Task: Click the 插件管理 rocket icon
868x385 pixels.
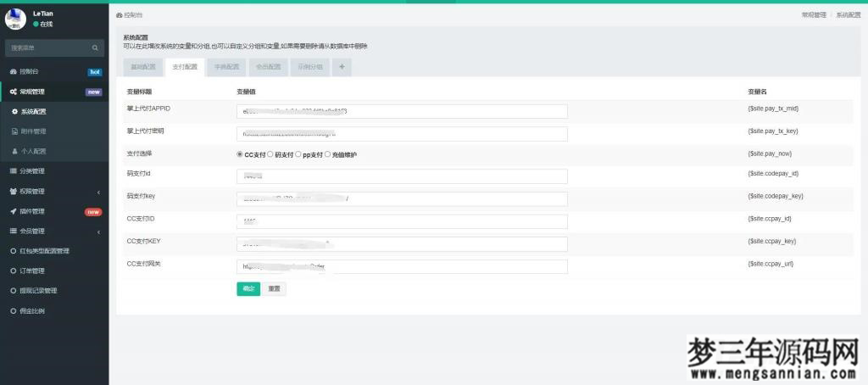Action: [x=14, y=211]
